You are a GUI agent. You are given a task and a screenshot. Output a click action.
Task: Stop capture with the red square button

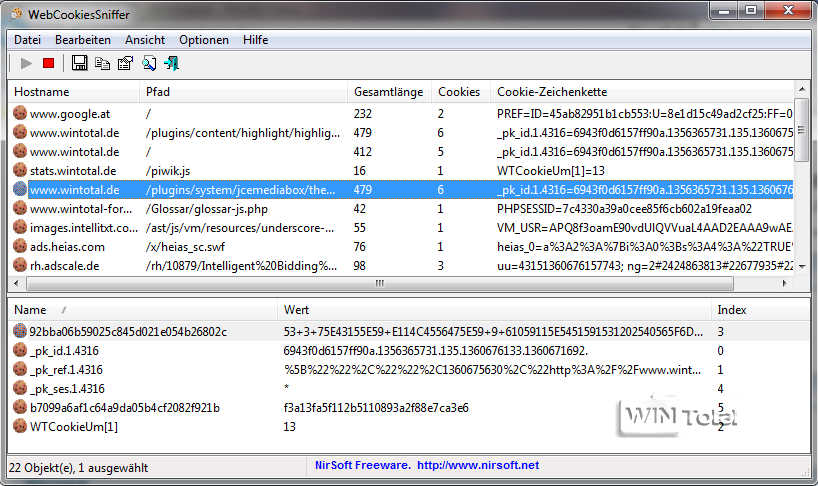click(x=49, y=63)
